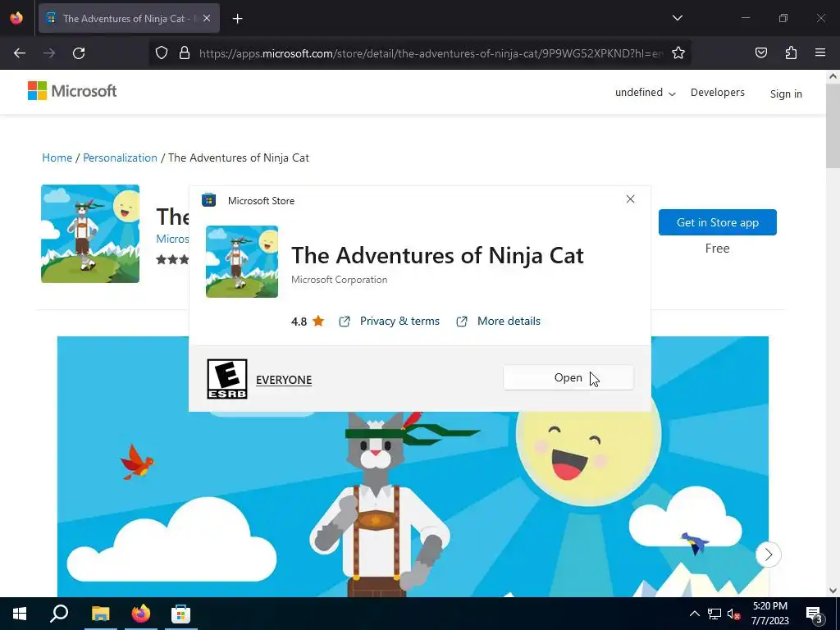
Task: Select The Adventures of Ninja Cat browser tab
Action: click(129, 18)
